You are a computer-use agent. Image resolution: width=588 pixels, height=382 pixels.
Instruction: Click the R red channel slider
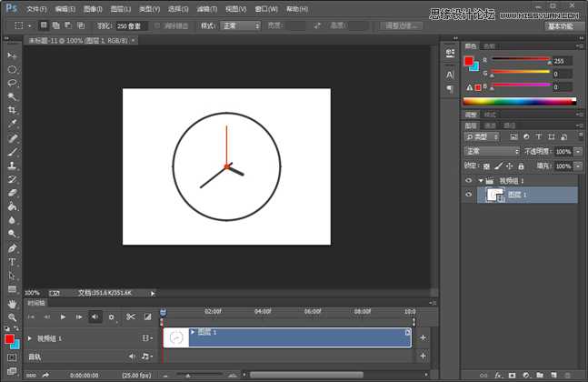521,59
